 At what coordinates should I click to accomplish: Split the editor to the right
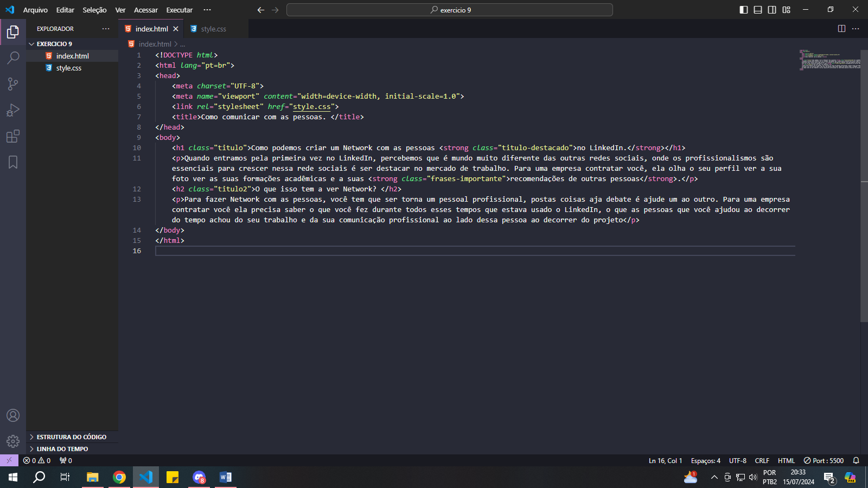tap(841, 29)
